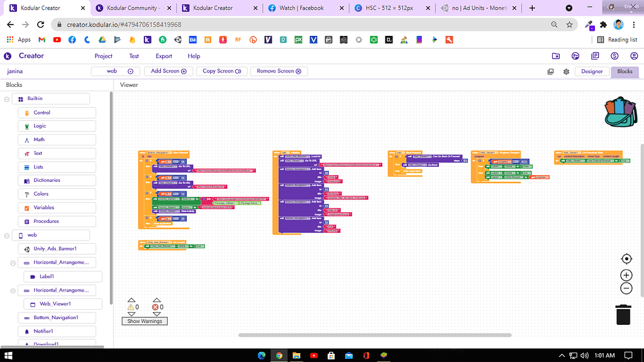The height and width of the screenshot is (362, 644).
Task: Click the horizontal scrollbar in viewer
Action: coord(375,335)
